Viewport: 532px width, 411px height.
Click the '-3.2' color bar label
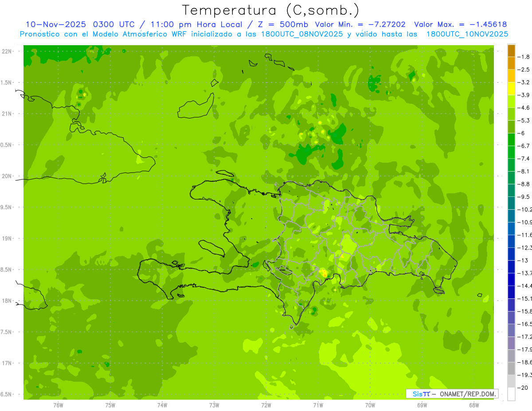(x=524, y=82)
